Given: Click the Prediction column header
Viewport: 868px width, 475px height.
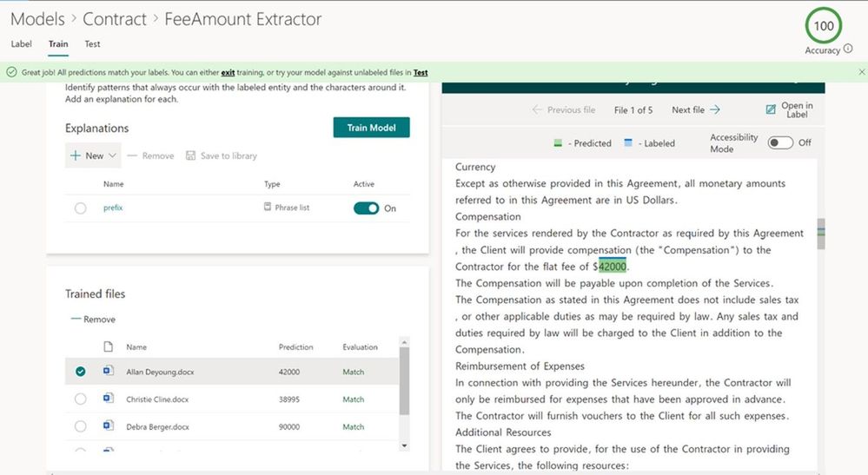Looking at the screenshot, I should [295, 347].
